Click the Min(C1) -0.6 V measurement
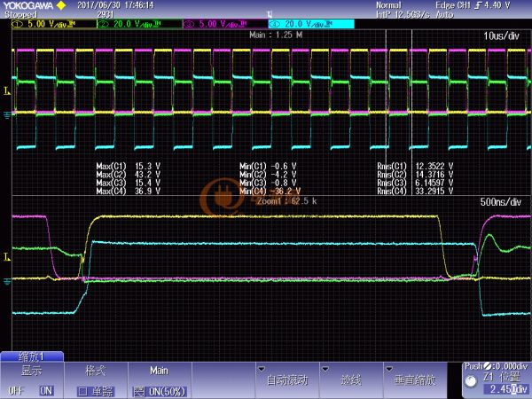 tap(268, 167)
